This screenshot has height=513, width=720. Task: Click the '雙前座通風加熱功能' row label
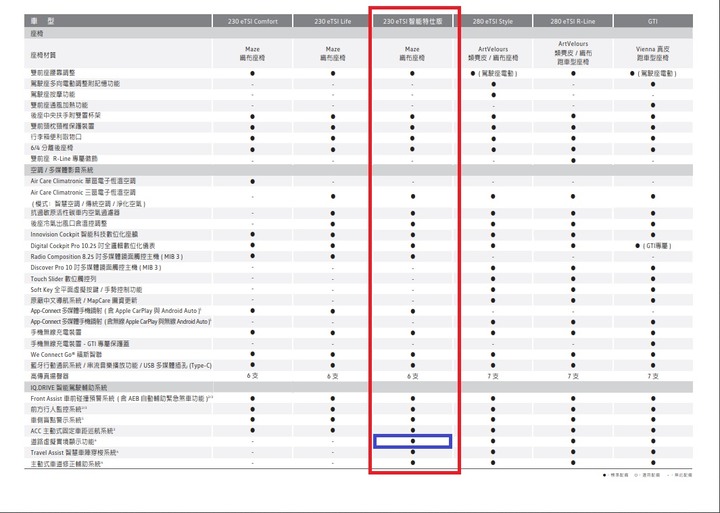point(59,105)
